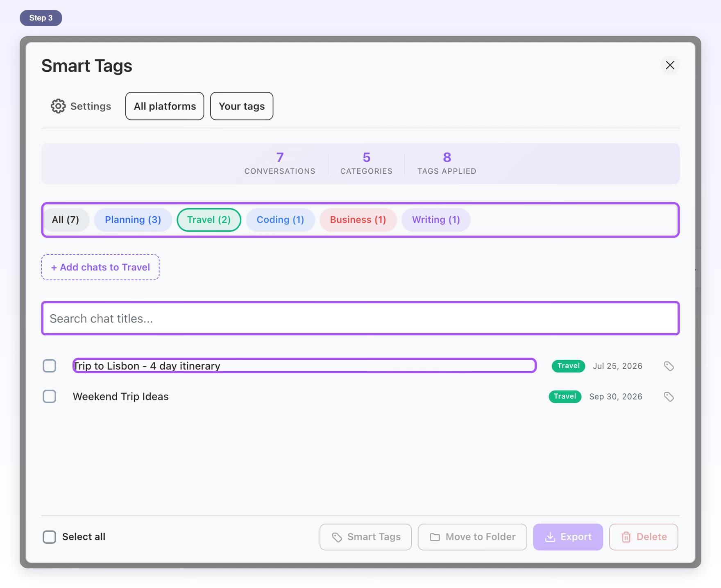
Task: Select the Travel (2) category pill
Action: [209, 220]
